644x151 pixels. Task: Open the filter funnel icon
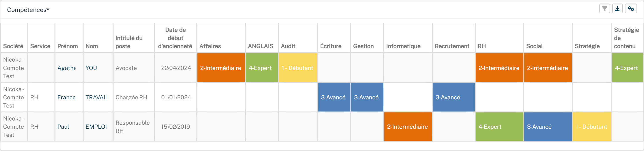(x=604, y=9)
